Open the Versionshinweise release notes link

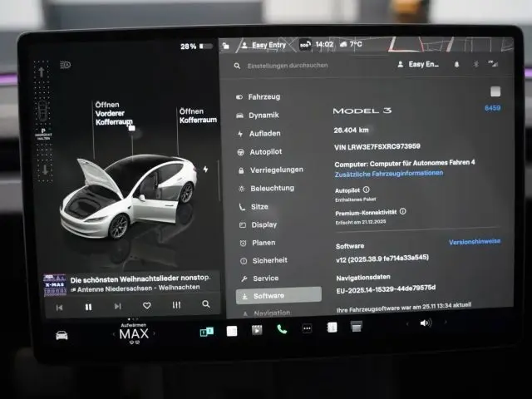coord(474,241)
